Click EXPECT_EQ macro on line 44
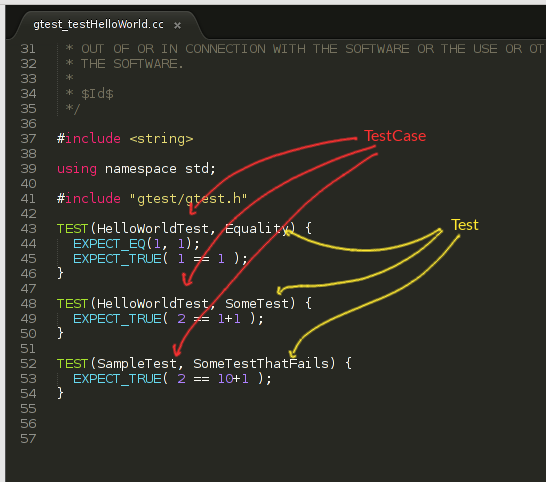 [x=109, y=244]
